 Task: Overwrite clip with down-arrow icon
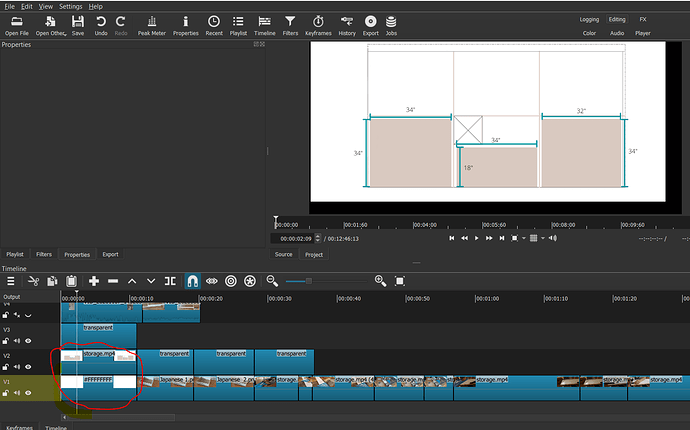pyautogui.click(x=151, y=281)
